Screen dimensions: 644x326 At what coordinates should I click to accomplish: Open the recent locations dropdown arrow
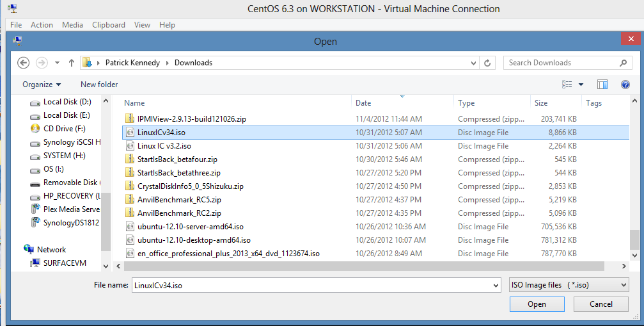point(57,63)
